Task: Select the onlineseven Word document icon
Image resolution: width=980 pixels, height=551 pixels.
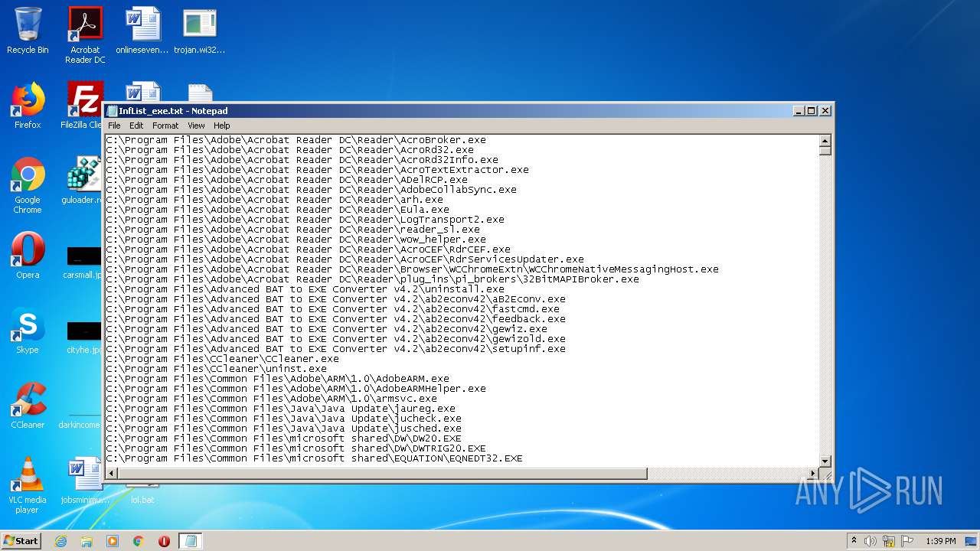Action: coord(142,31)
